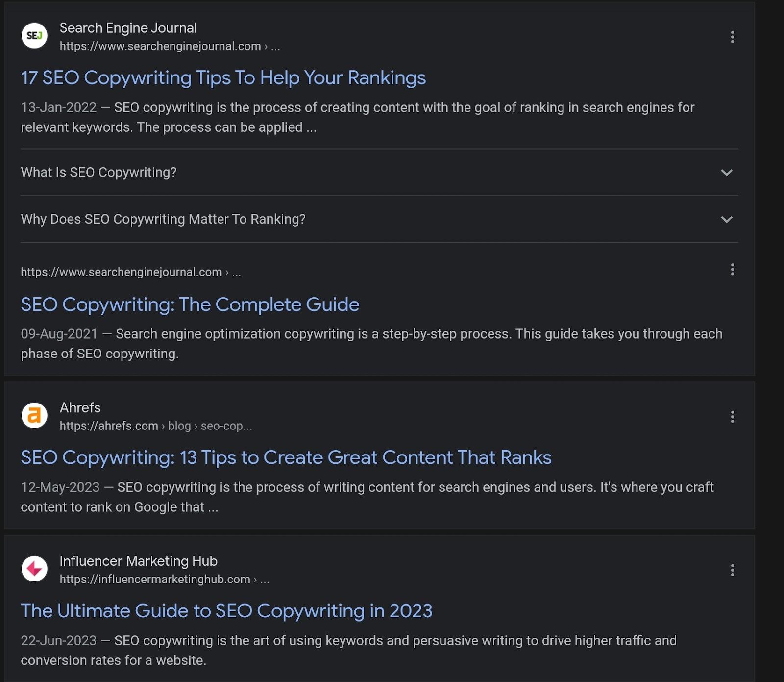Click the Search Engine Journal site name

(128, 28)
